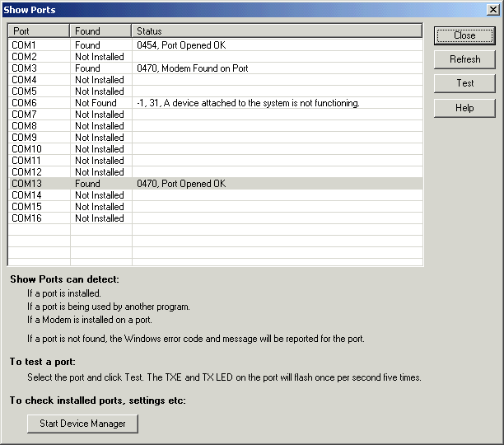Screen dimensions: 504x445
Task: Select the COM7 port row
Action: point(216,115)
